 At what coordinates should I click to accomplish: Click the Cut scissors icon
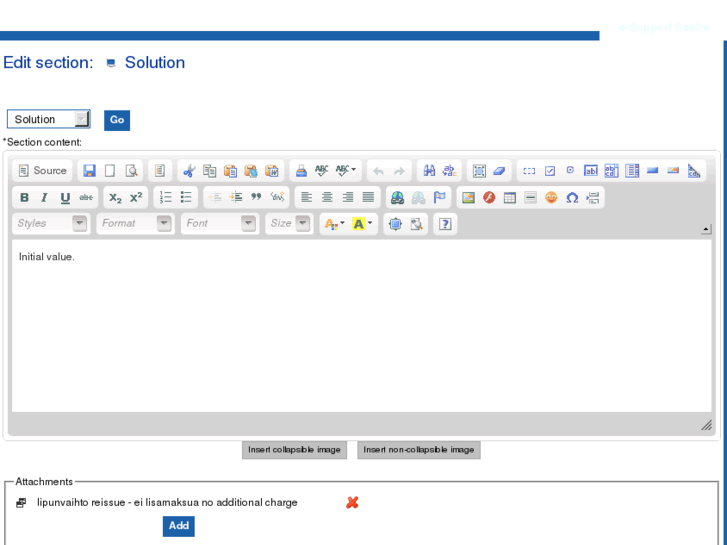[189, 171]
